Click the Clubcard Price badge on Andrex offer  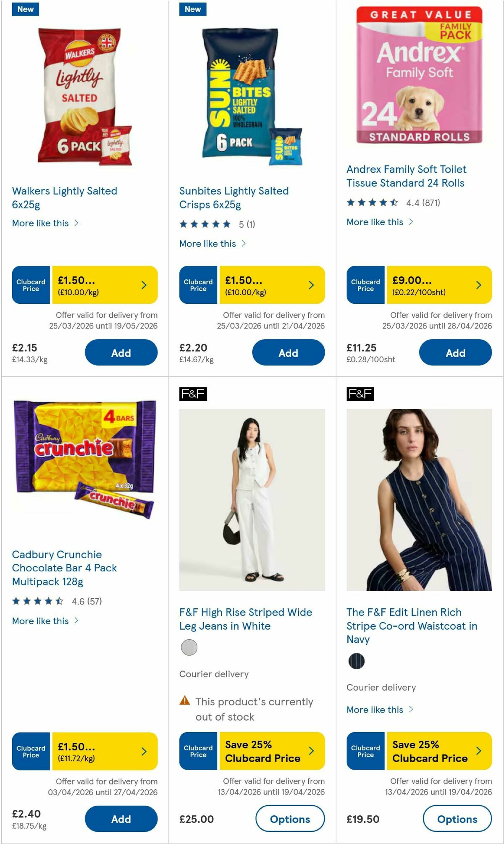[365, 285]
